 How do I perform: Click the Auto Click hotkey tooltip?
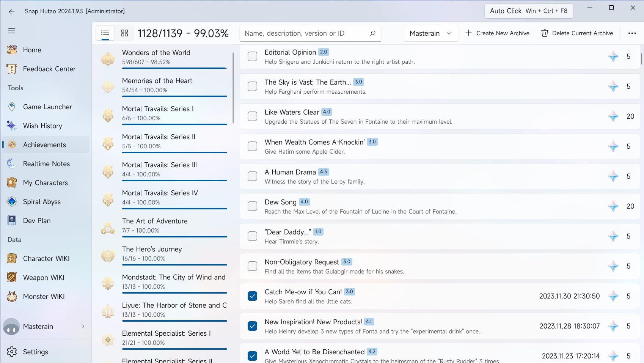coord(529,11)
